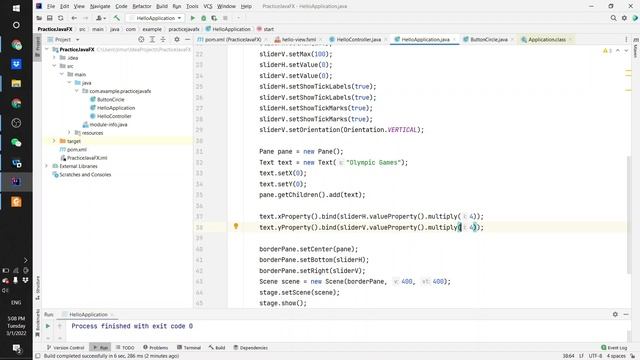Close the hello-view.fxml tab
Image resolution: width=640 pixels, height=360 pixels.
[321, 40]
